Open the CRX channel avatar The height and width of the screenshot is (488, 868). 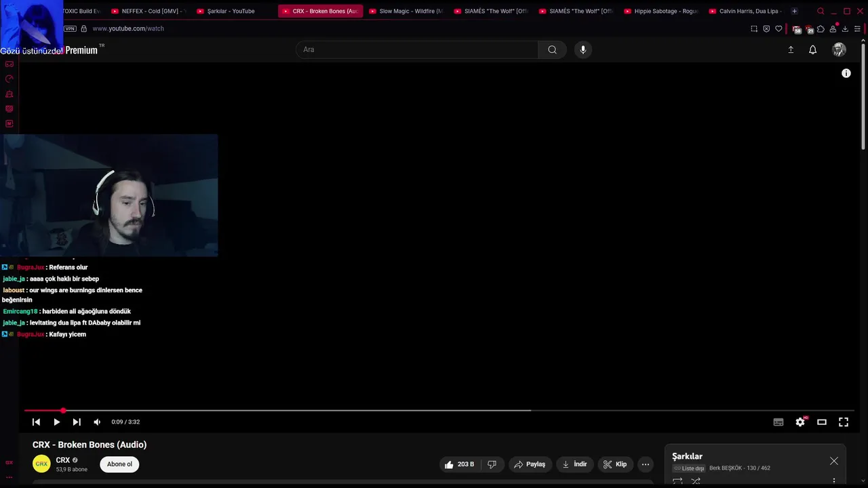[41, 464]
